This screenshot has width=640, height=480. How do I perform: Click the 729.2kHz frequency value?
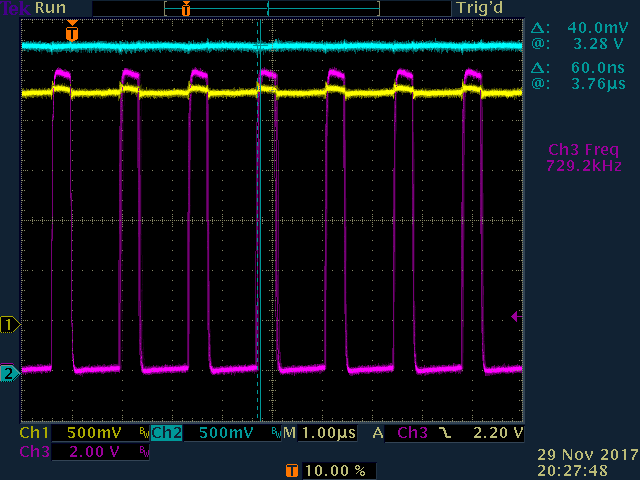[584, 166]
